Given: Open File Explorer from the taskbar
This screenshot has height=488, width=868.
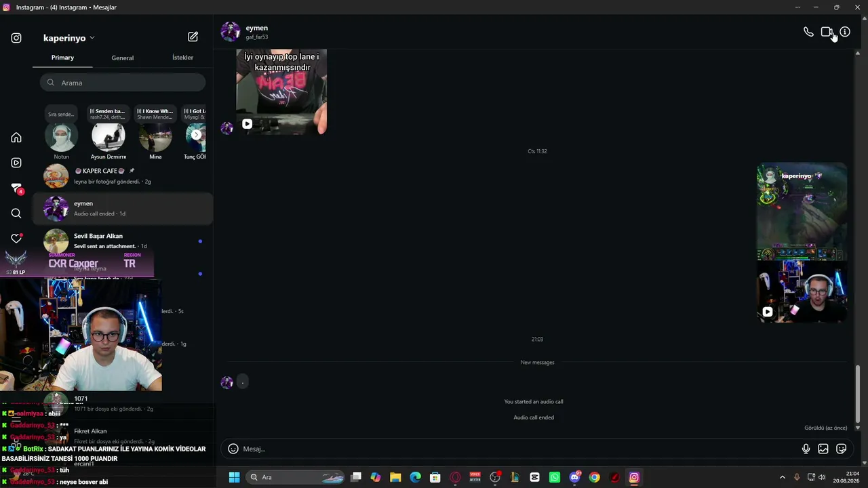Looking at the screenshot, I should pos(395,477).
